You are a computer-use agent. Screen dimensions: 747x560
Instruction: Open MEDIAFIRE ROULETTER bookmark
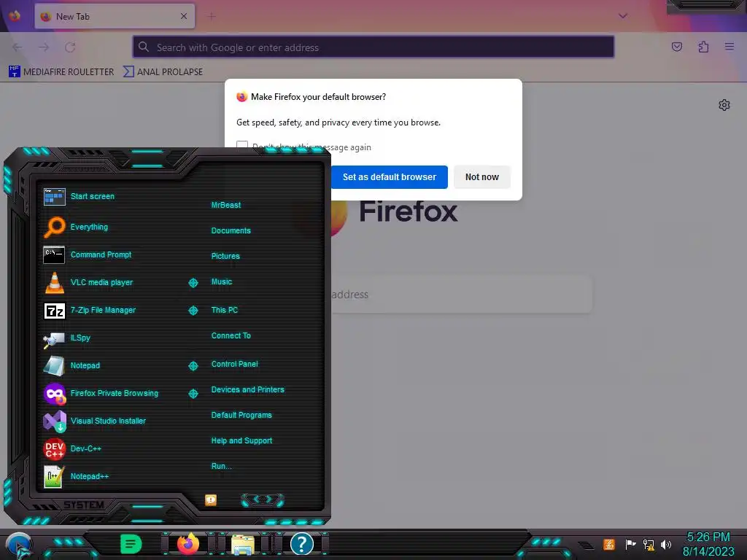[61, 72]
